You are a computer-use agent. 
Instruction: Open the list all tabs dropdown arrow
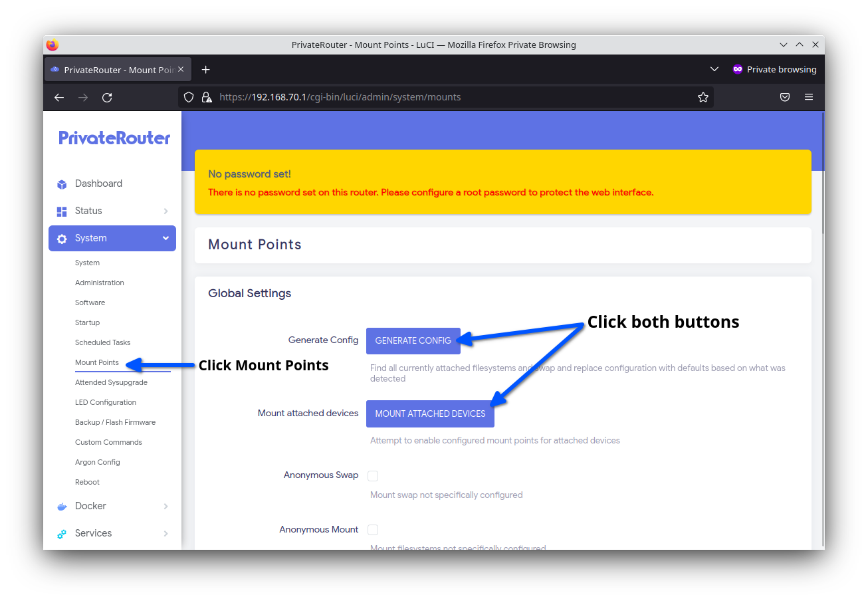(714, 69)
